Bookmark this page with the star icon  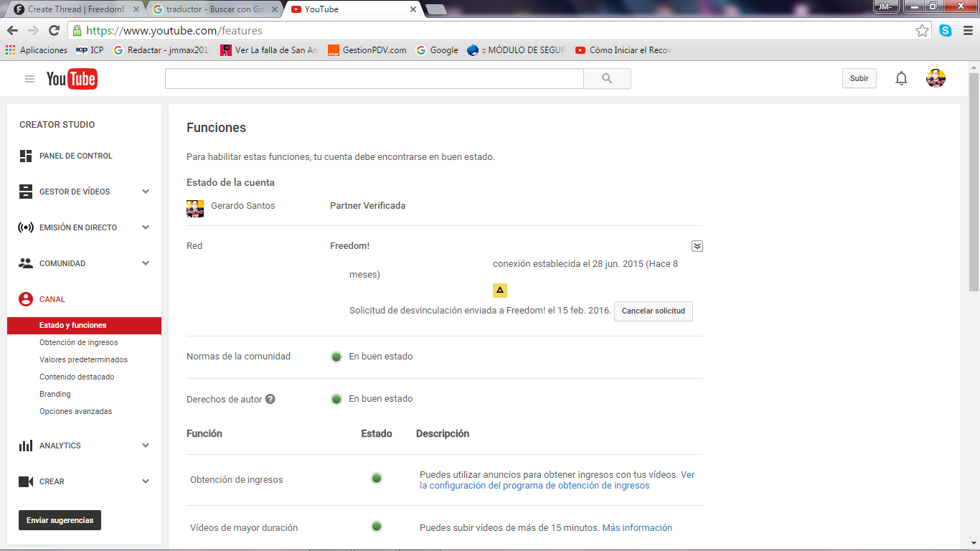pyautogui.click(x=922, y=31)
